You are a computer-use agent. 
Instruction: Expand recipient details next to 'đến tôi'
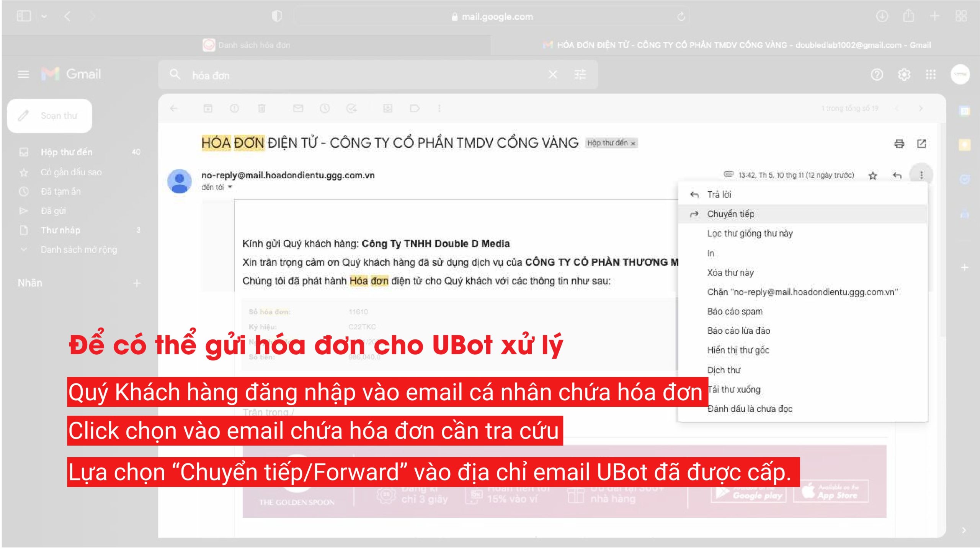pos(230,187)
